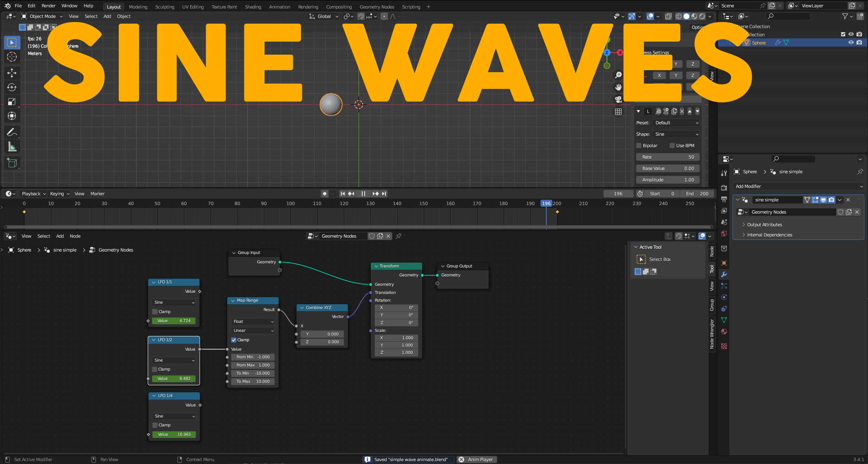Pin the Geometry Nodes node tree
The width and height of the screenshot is (868, 464).
point(399,236)
